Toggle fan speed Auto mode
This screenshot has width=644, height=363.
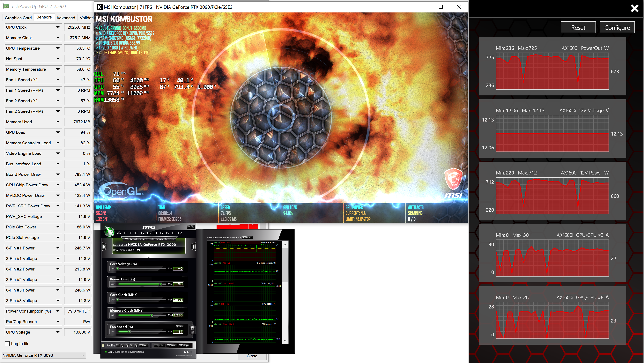(x=180, y=327)
